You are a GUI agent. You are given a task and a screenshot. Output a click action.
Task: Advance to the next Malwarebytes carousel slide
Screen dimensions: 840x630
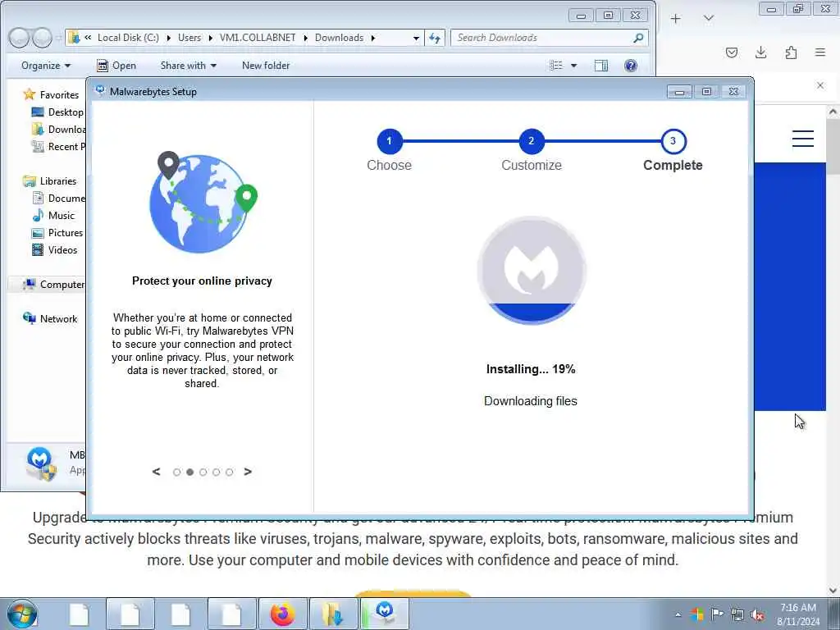point(248,472)
